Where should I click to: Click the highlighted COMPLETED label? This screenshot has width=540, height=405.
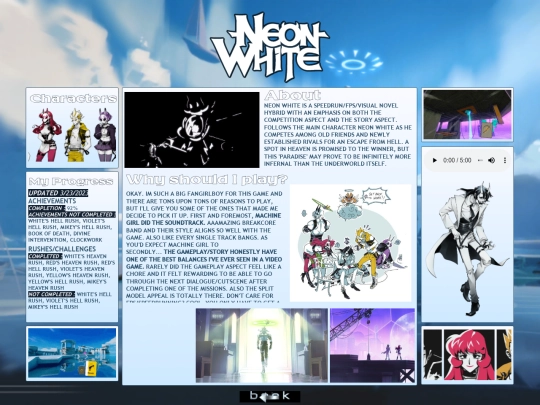click(45, 256)
